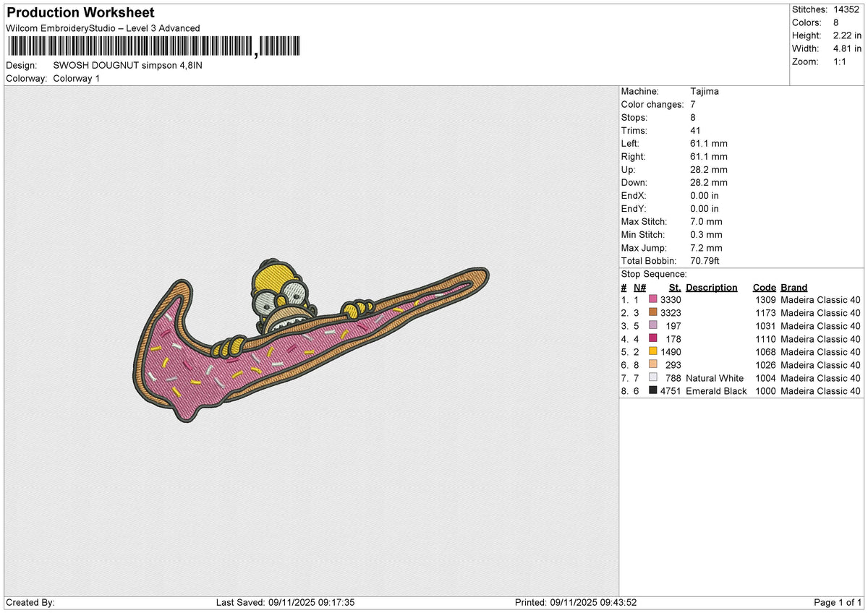The height and width of the screenshot is (613, 868).
Task: Click the Brand column header
Action: coord(794,288)
